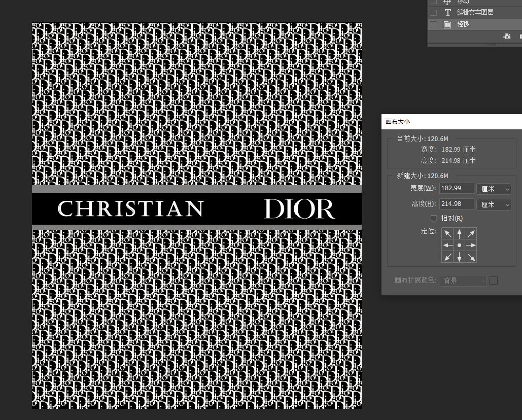Open the height unit 厘米 dropdown

pos(494,204)
